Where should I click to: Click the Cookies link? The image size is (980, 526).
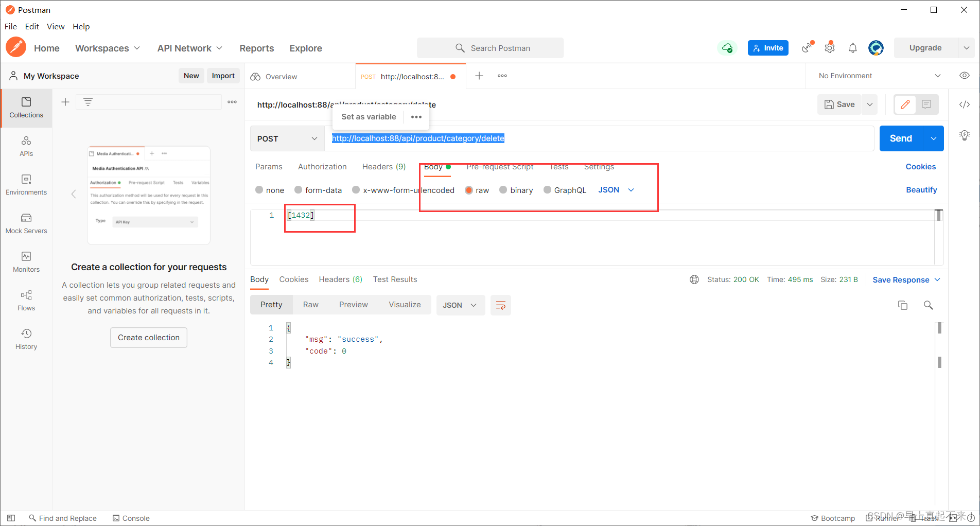[921, 167]
